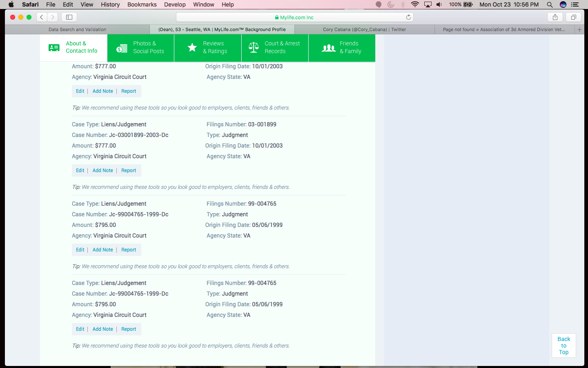This screenshot has width=588, height=368.
Task: Click the About & Contact Info card icon
Action: [x=54, y=48]
